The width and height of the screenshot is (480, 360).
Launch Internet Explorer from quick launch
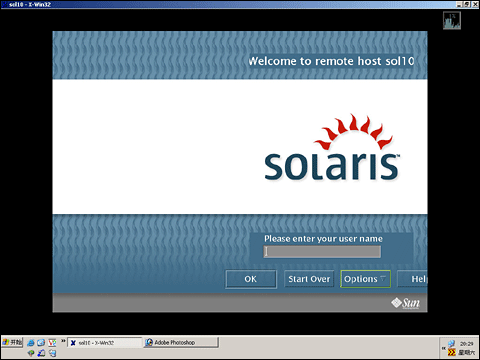[31, 342]
